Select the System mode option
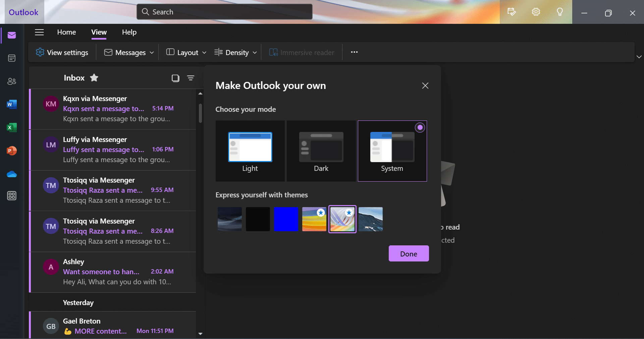The width and height of the screenshot is (644, 339). 392,151
